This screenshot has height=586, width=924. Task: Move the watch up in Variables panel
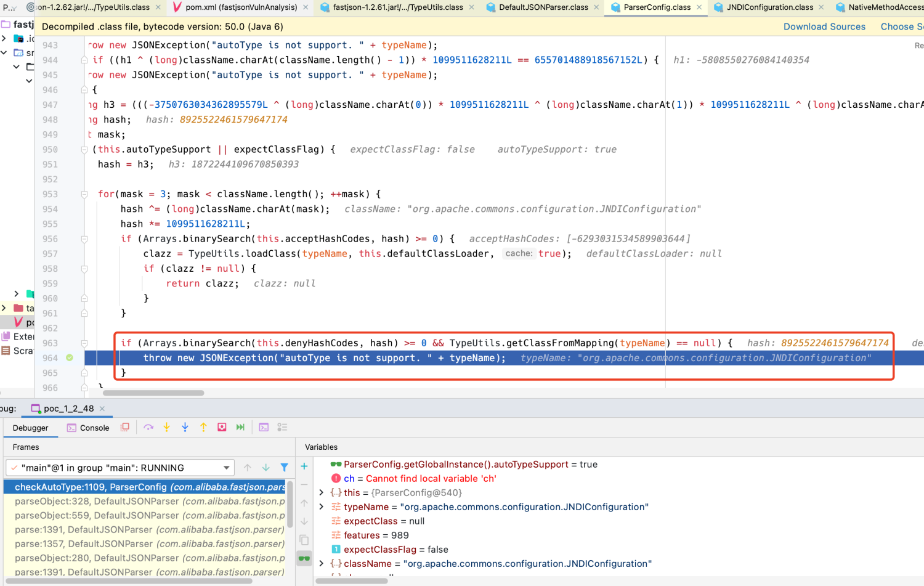304,503
